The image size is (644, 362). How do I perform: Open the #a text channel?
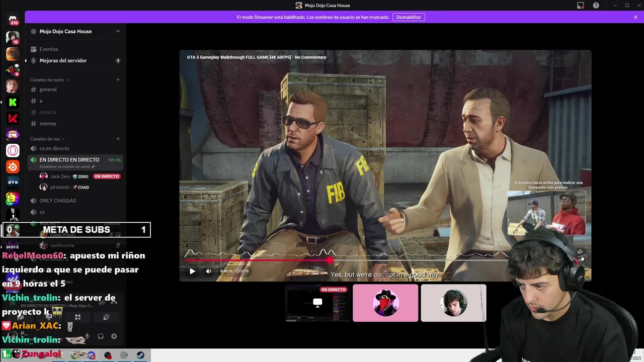point(75,101)
